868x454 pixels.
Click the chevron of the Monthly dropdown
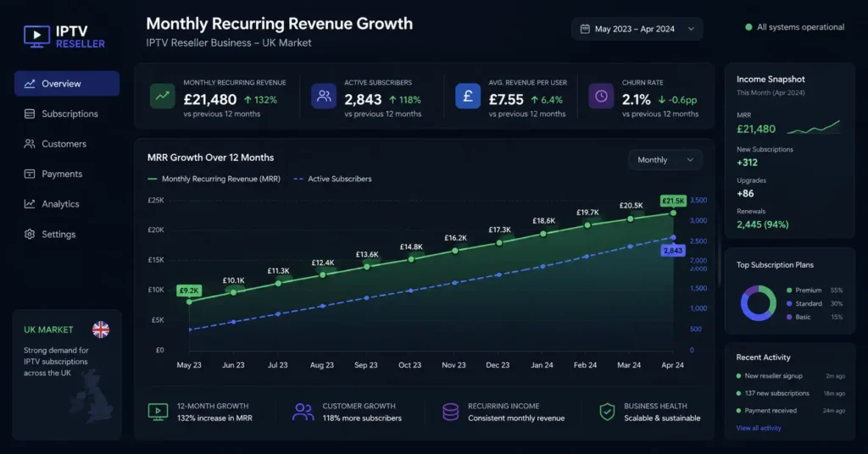(x=690, y=160)
